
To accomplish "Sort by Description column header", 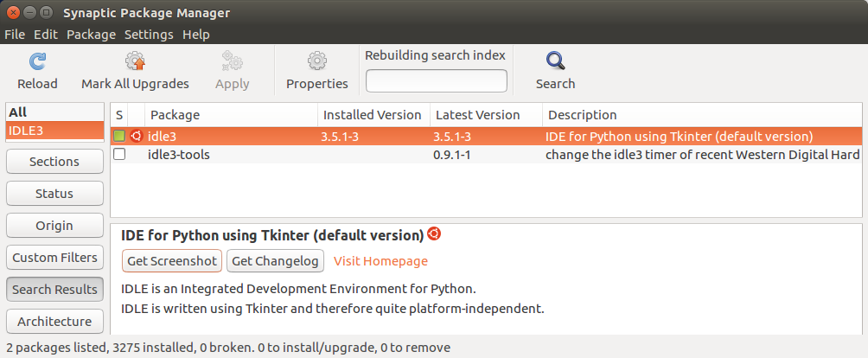I will click(x=703, y=115).
